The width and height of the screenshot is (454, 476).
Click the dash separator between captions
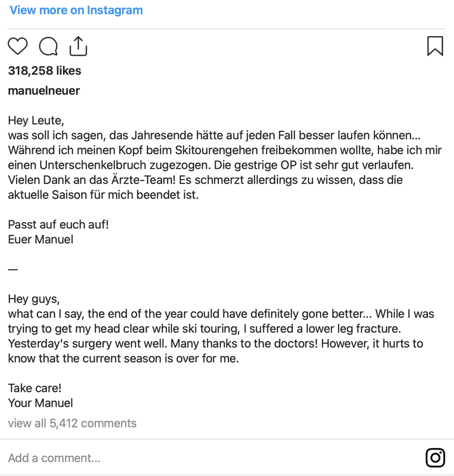click(x=13, y=269)
